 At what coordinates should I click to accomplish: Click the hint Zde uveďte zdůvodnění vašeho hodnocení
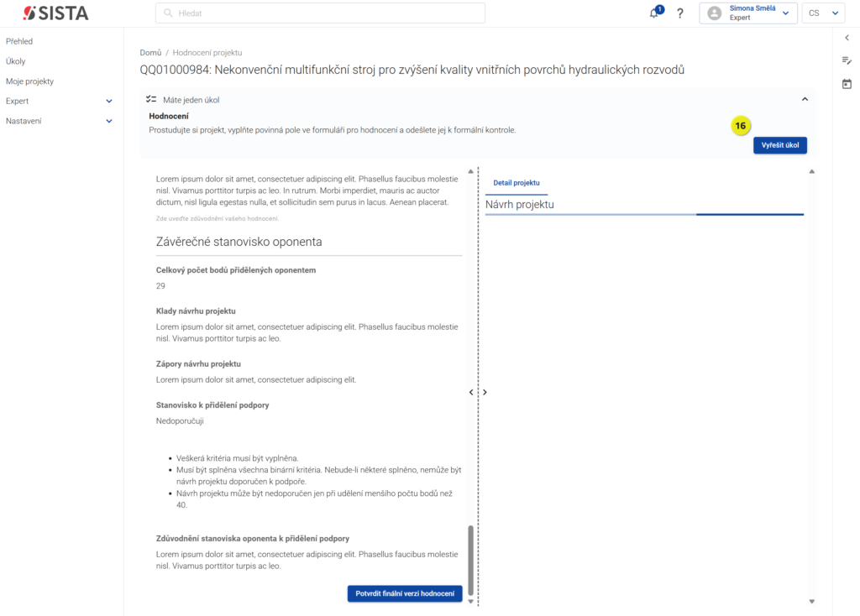click(x=218, y=219)
